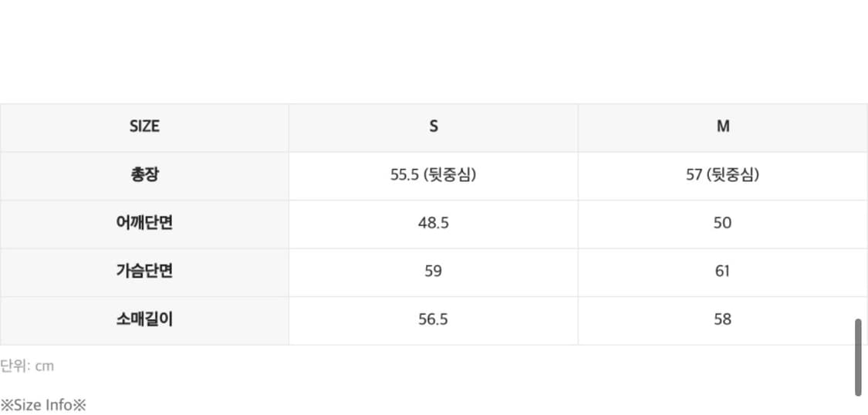Click the SIZE header cell
868x415 pixels.
pos(144,127)
